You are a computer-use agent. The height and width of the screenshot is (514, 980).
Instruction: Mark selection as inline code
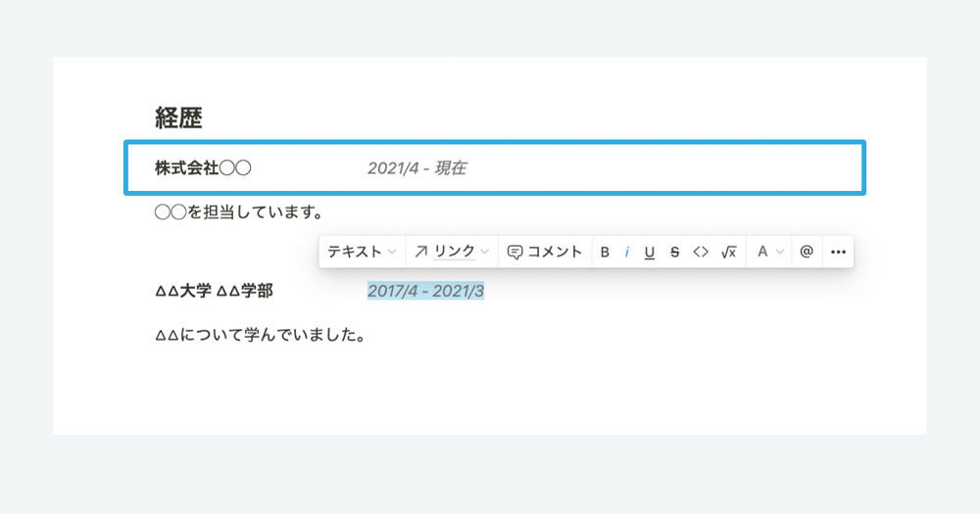tap(701, 252)
